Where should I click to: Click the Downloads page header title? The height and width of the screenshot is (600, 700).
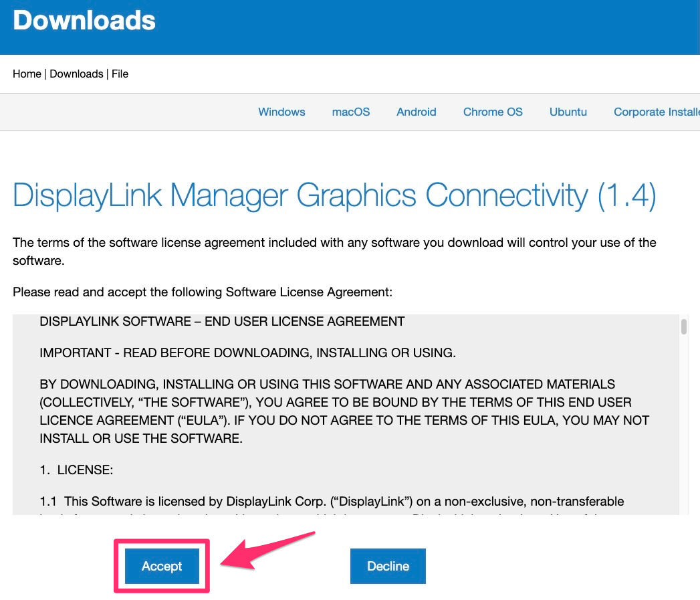click(84, 21)
